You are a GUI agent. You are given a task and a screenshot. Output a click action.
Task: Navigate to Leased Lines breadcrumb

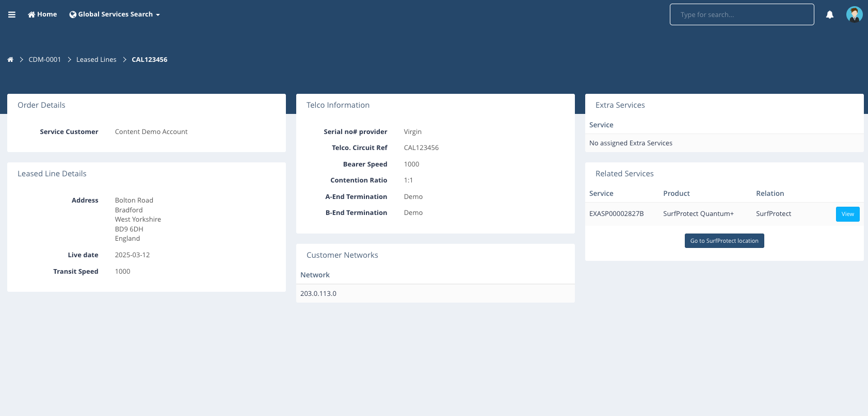pyautogui.click(x=97, y=60)
